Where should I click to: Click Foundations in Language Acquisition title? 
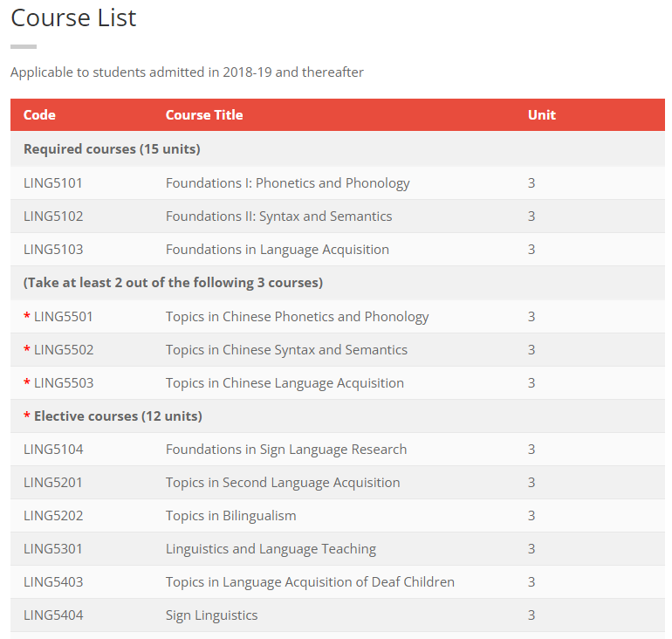click(277, 250)
